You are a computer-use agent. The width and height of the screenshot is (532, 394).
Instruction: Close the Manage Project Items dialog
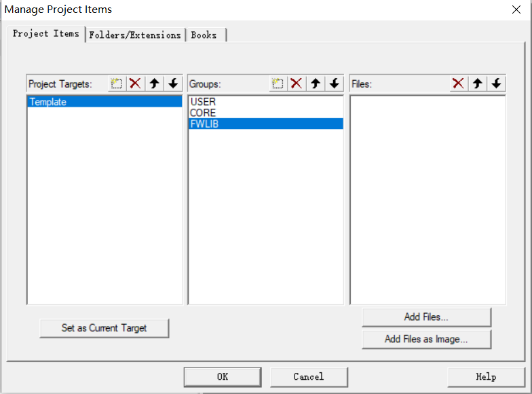pos(516,10)
